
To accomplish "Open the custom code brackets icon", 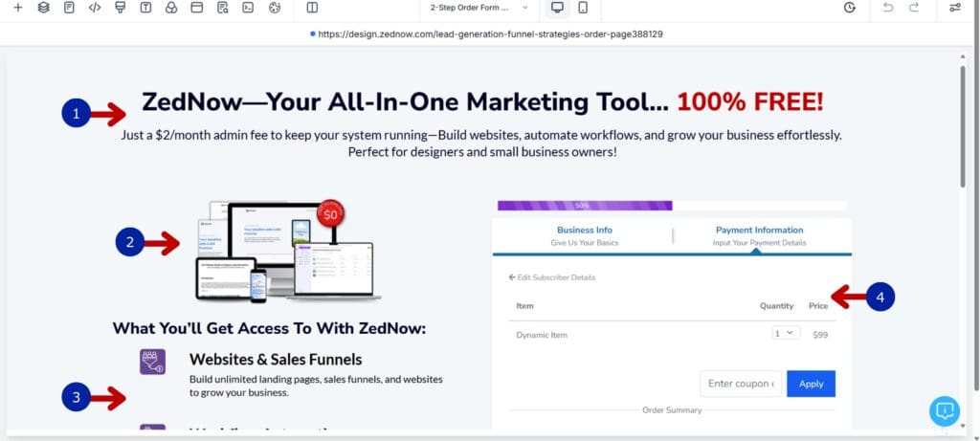I will click(95, 8).
